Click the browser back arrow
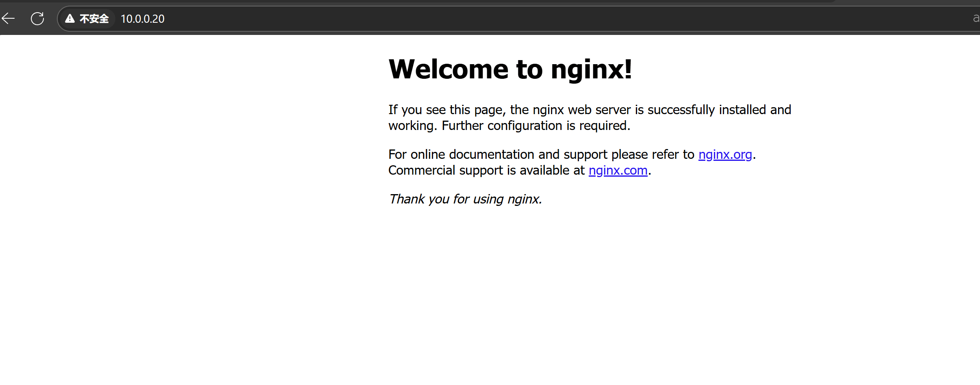The image size is (980, 385). (x=8, y=18)
